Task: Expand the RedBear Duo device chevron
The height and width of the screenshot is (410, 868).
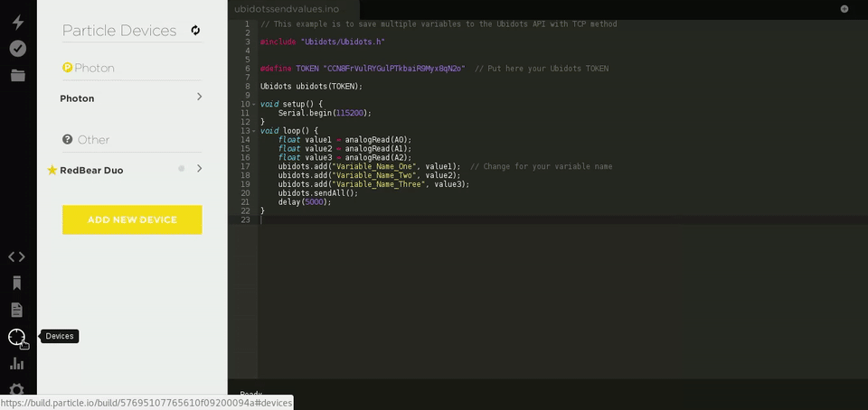Action: coord(199,169)
